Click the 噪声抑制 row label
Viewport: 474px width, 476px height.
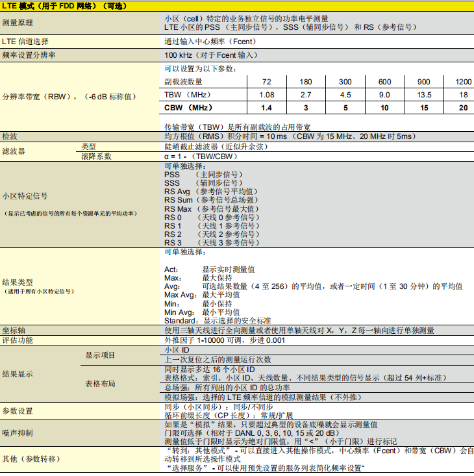pyautogui.click(x=18, y=433)
